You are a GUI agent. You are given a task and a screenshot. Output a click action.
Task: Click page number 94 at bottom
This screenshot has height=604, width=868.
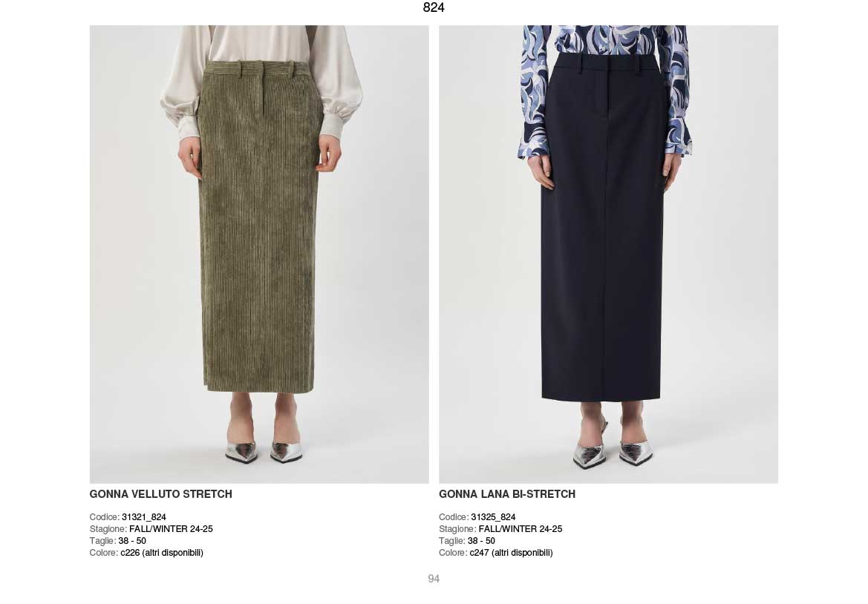point(434,579)
